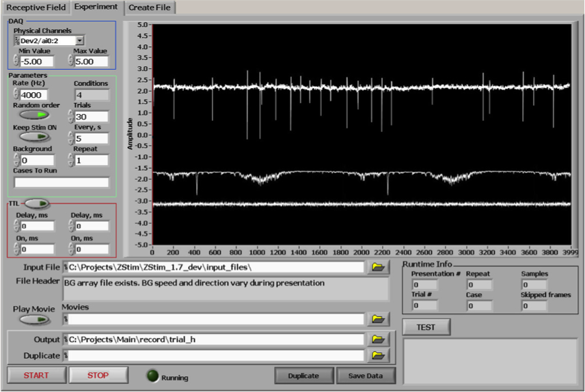The height and width of the screenshot is (392, 585).
Task: Open Physical Channels dropdown arrow
Action: [x=80, y=41]
